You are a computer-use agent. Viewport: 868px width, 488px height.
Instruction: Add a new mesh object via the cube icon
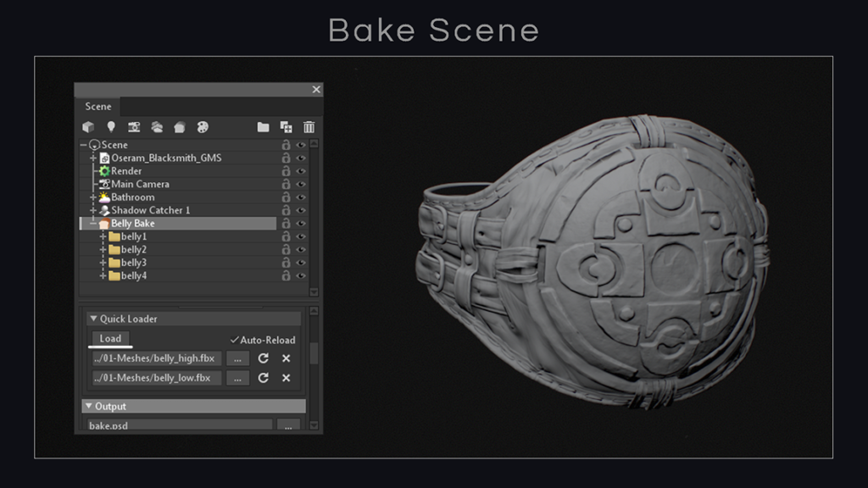87,126
